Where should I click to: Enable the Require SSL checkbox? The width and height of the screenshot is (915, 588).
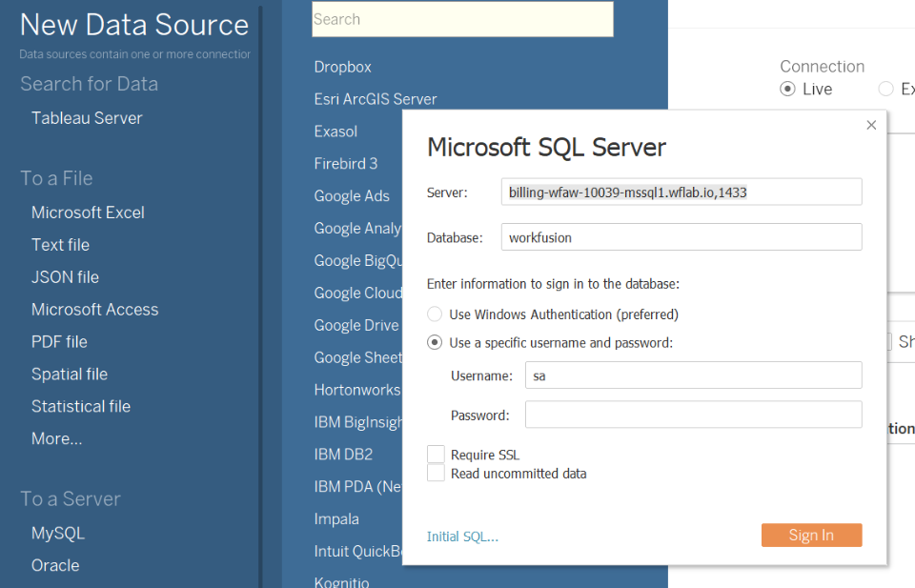(x=436, y=455)
